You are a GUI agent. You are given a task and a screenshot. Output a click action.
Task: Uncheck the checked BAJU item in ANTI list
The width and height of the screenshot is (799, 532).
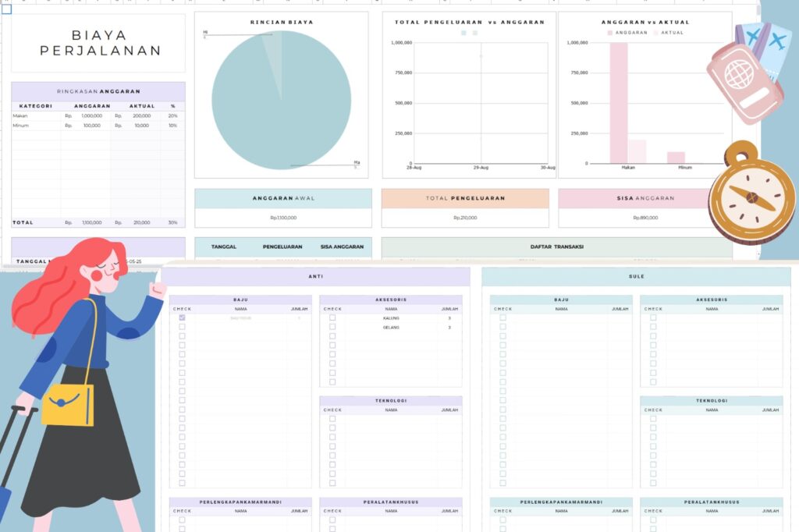pyautogui.click(x=182, y=317)
